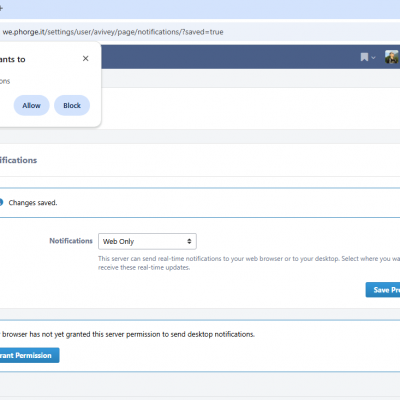This screenshot has width=400, height=400.
Task: Click the desktop notifications permission message
Action: coord(127,334)
